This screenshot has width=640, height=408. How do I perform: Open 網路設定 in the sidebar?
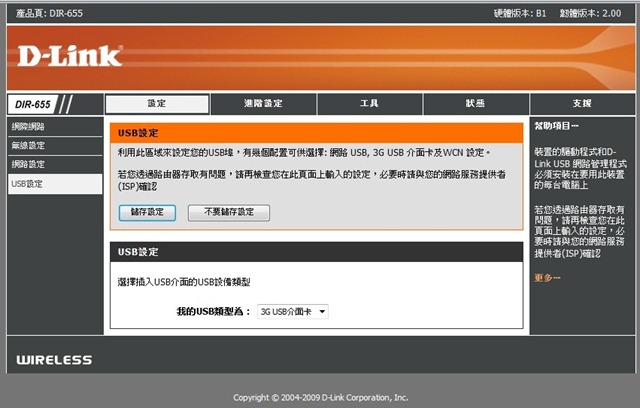55,164
